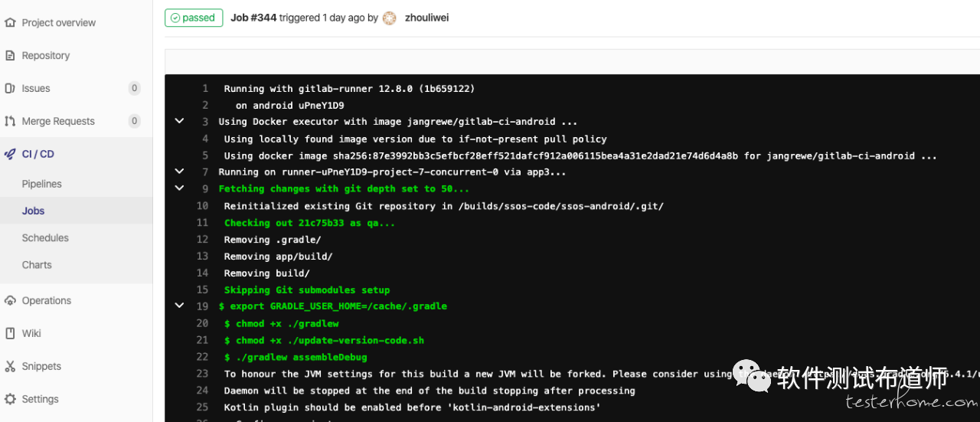Click the Operations icon in sidebar
Screen dimensions: 980x422
pos(10,301)
